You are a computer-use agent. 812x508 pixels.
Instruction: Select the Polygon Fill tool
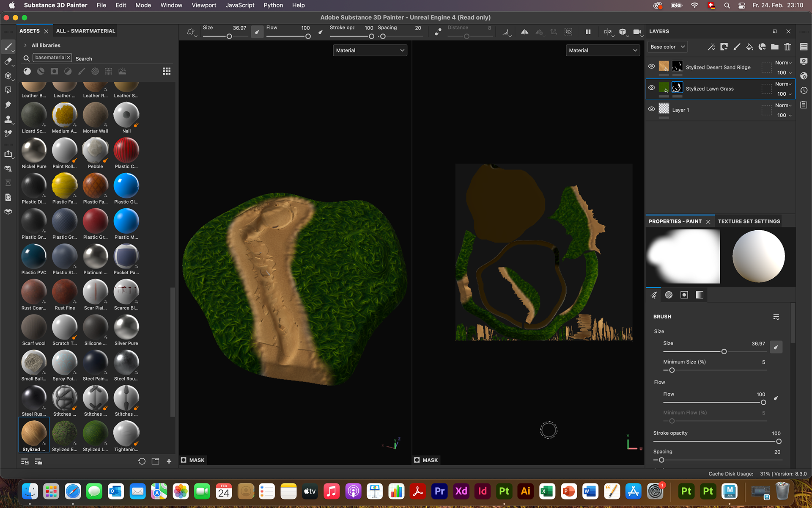[x=8, y=90]
